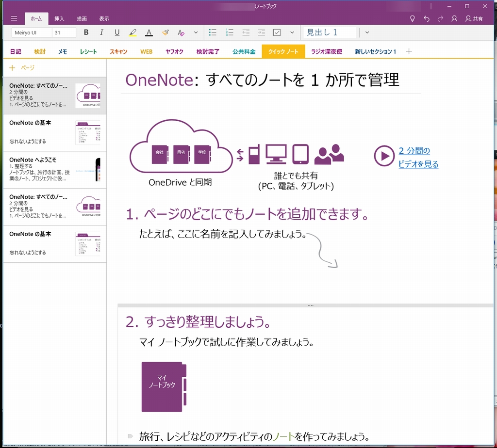Click the cloud OneDrive sync graphic

point(182,146)
